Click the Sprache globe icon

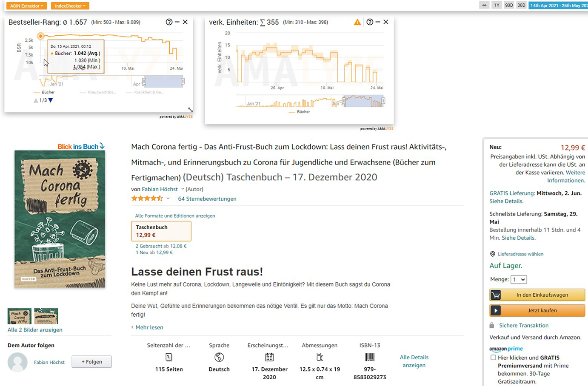point(219,357)
